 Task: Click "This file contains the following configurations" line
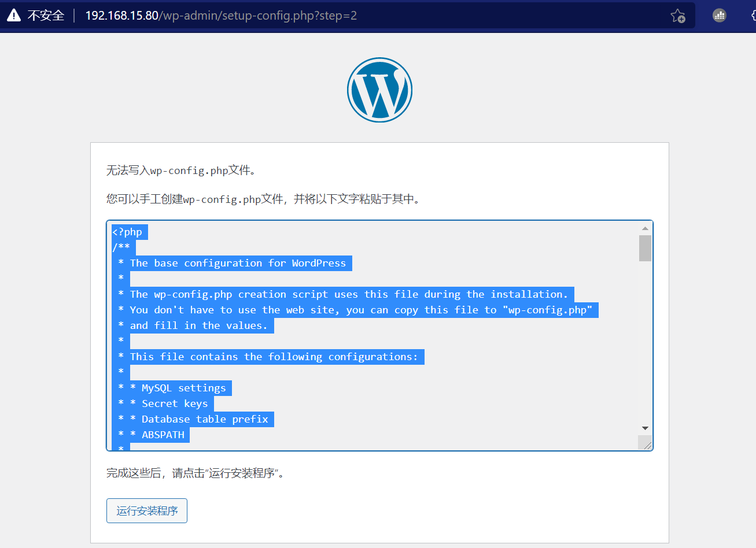[x=274, y=357]
